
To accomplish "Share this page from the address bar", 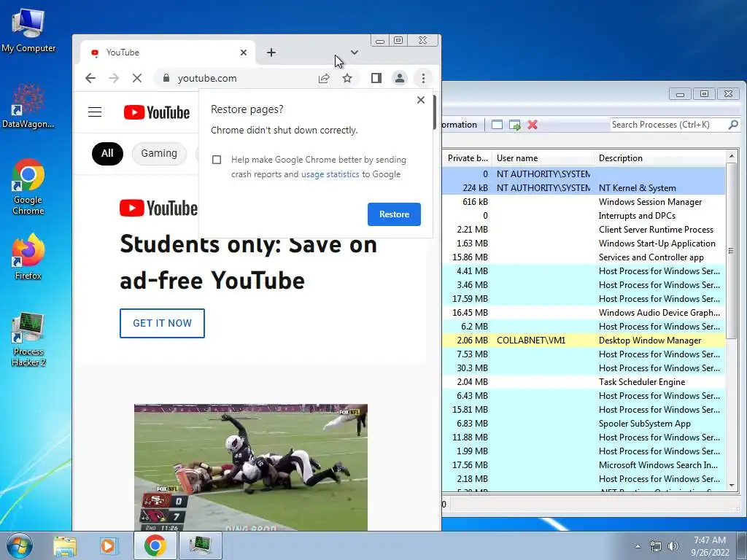I will click(x=324, y=78).
